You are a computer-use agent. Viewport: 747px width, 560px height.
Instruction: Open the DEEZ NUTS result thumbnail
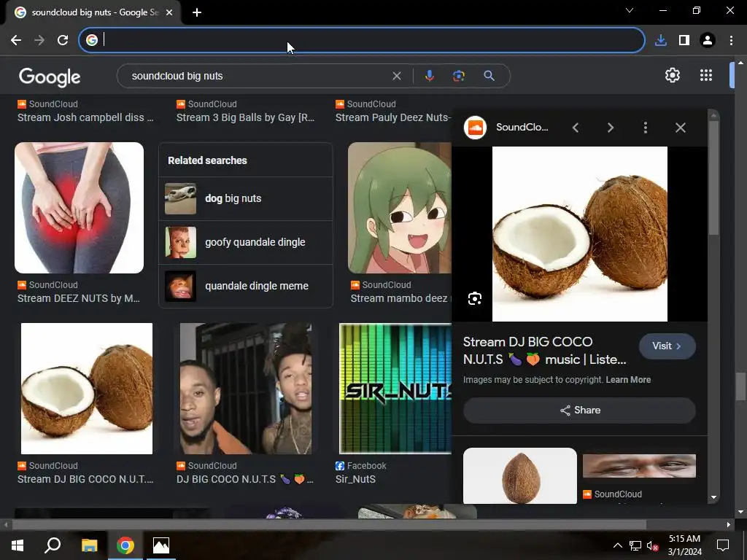pos(79,208)
